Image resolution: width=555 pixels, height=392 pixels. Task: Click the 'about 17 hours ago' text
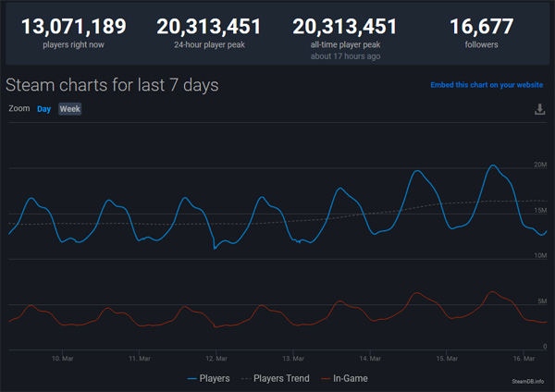[345, 56]
